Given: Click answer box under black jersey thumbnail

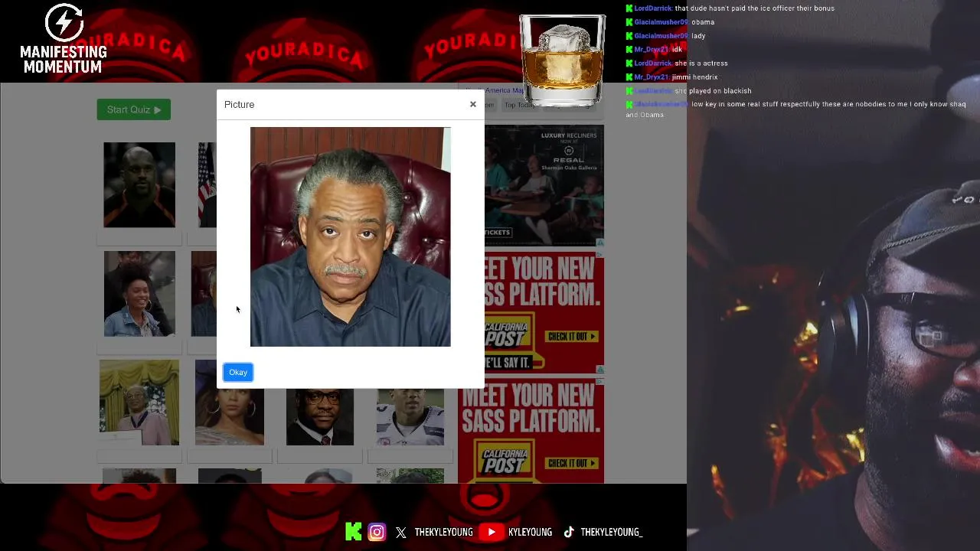Looking at the screenshot, I should click(139, 237).
